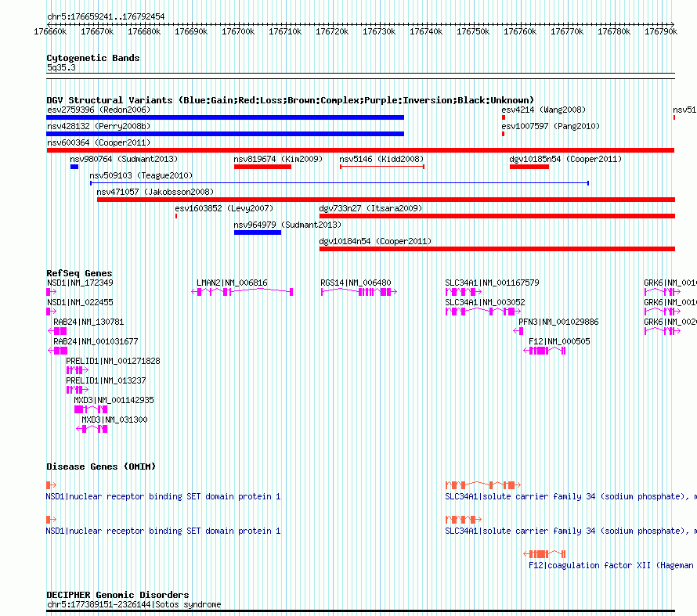The width and height of the screenshot is (697, 616).
Task: Click the 176750k ruler tick label
Action: click(x=473, y=31)
